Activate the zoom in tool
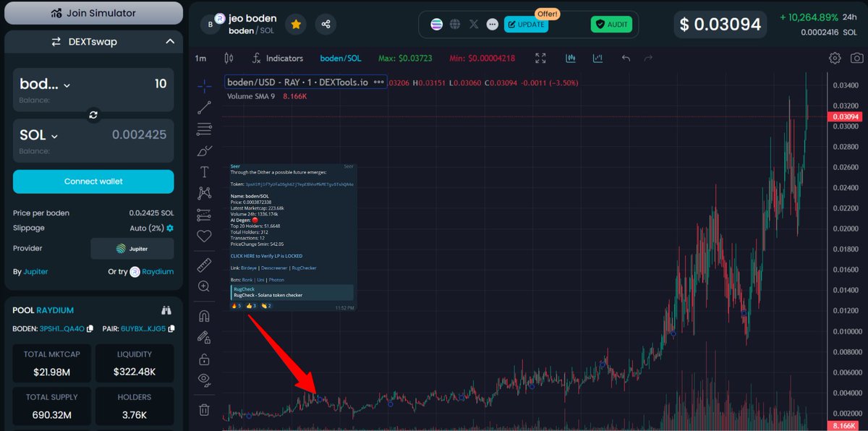The image size is (868, 431). coord(204,286)
